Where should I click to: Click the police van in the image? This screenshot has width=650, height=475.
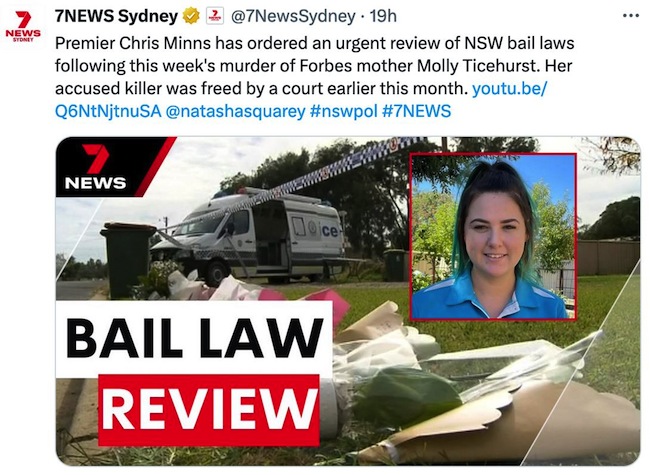point(249,234)
